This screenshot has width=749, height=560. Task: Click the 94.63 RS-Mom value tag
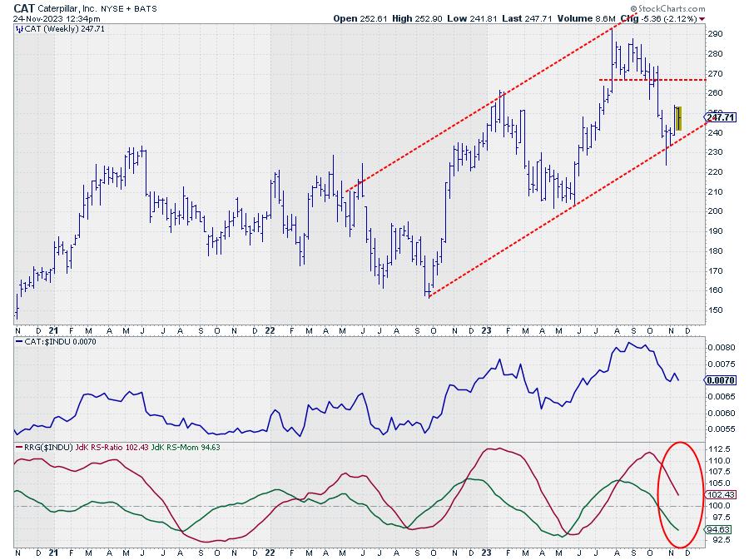tap(720, 528)
